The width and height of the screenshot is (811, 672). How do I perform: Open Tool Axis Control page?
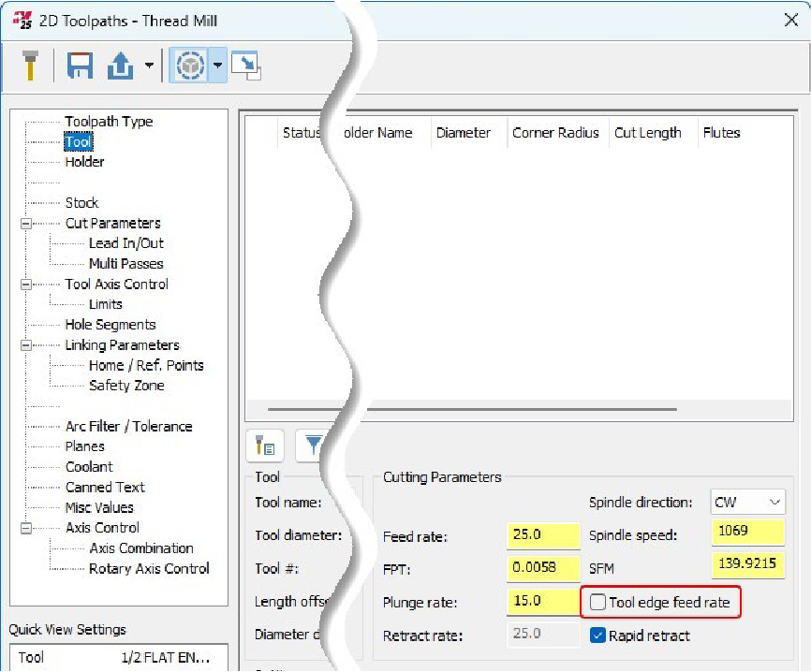point(116,285)
